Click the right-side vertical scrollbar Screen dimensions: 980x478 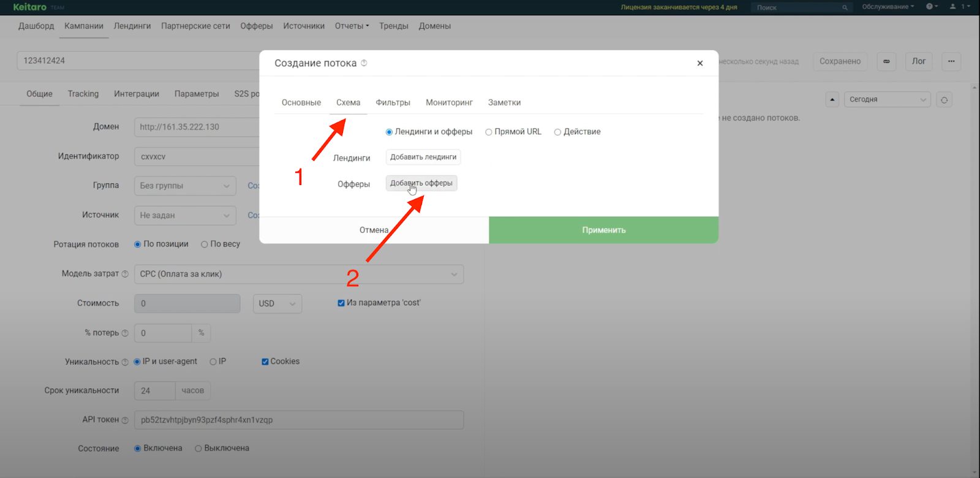click(976, 245)
